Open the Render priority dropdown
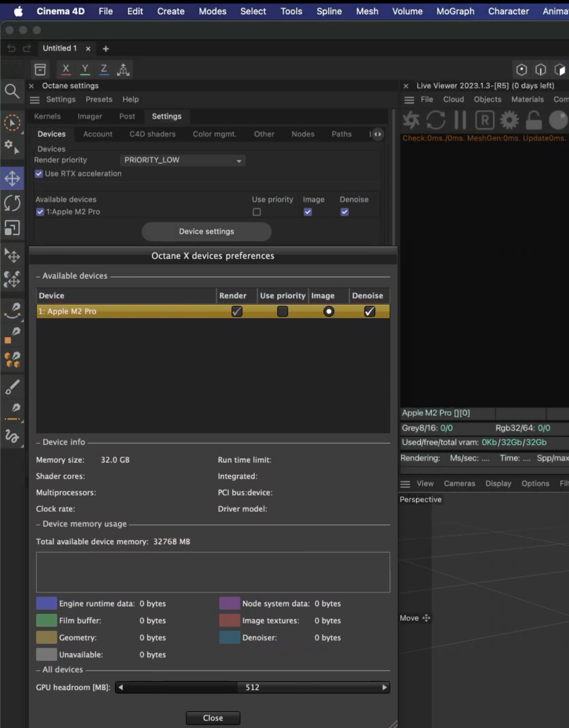 [x=183, y=160]
